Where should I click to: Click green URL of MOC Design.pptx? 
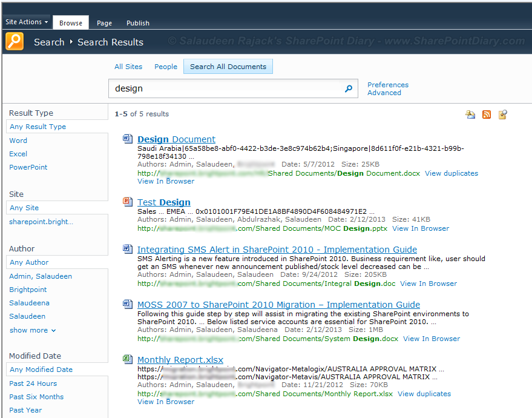(x=262, y=228)
